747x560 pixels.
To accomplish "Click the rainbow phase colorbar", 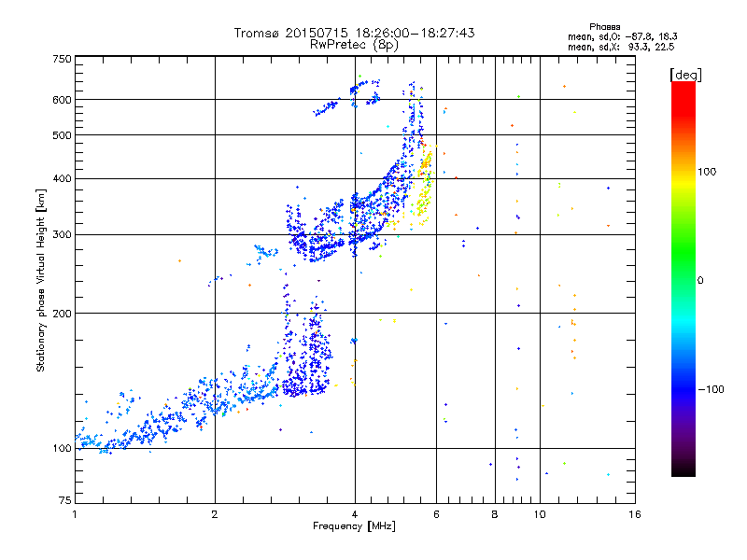I will 684,278.
